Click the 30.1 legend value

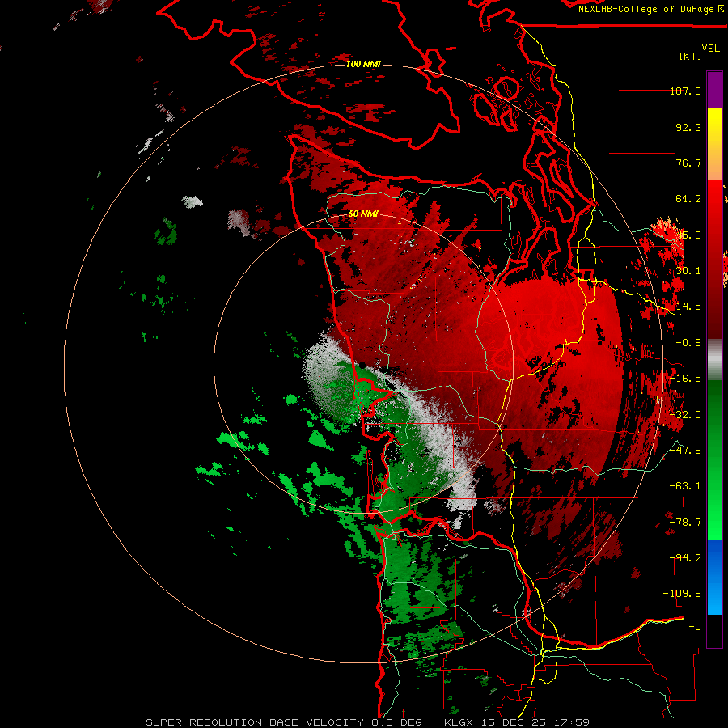(688, 271)
